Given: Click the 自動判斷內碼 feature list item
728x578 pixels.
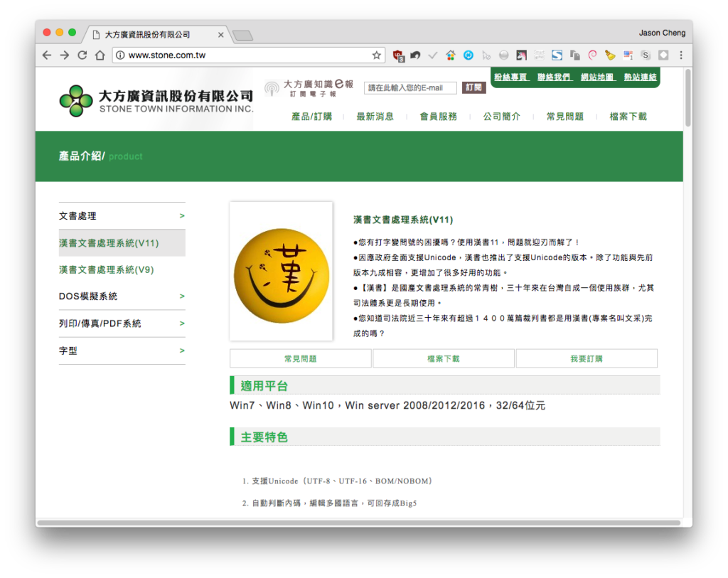Looking at the screenshot, I should 334,503.
